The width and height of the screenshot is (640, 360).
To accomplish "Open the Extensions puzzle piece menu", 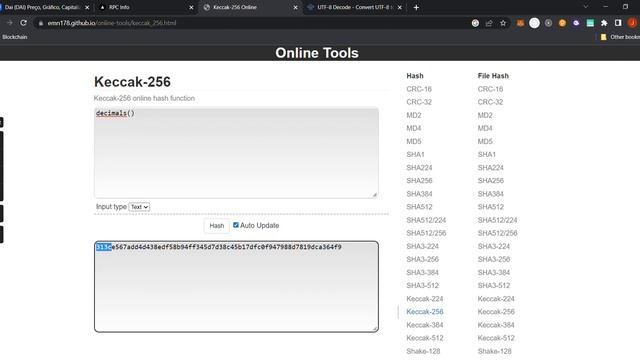I will click(604, 23).
